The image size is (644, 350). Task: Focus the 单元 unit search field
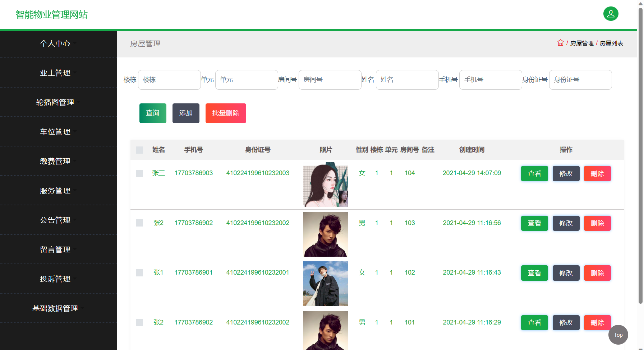click(247, 80)
